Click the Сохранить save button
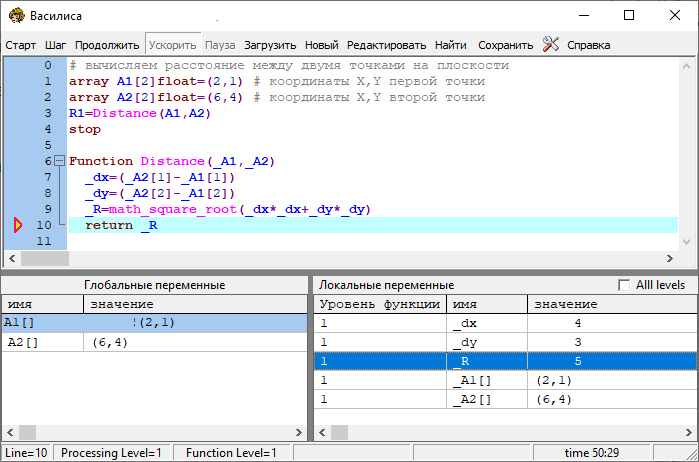699x462 pixels. (505, 45)
